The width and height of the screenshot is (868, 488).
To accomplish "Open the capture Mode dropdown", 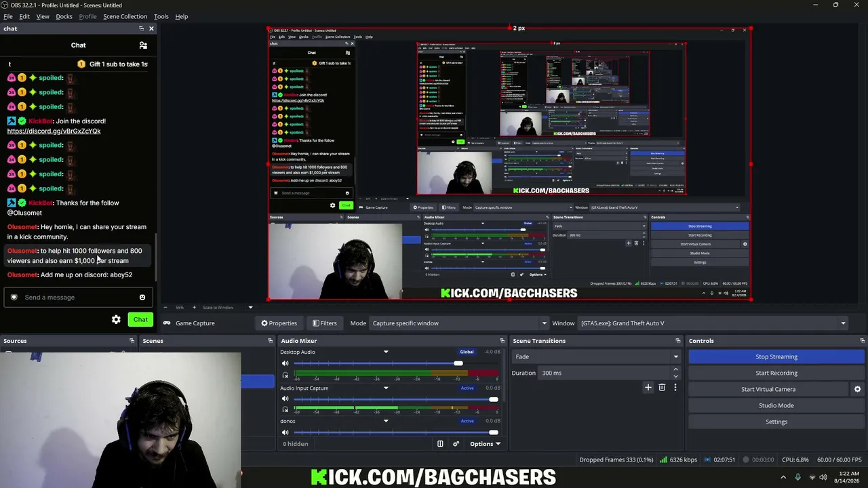I will tap(459, 323).
